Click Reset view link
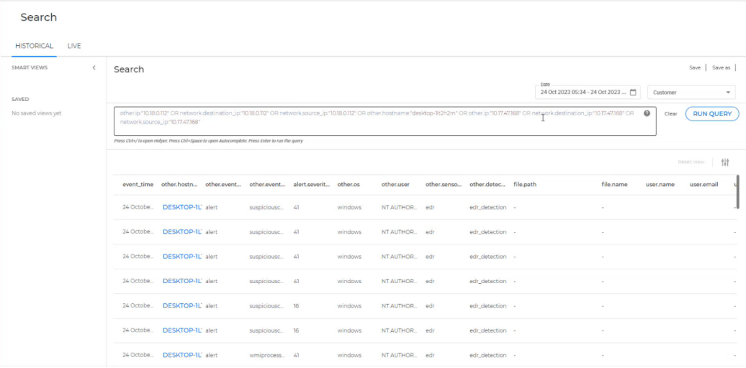The image size is (746, 368). [x=691, y=162]
